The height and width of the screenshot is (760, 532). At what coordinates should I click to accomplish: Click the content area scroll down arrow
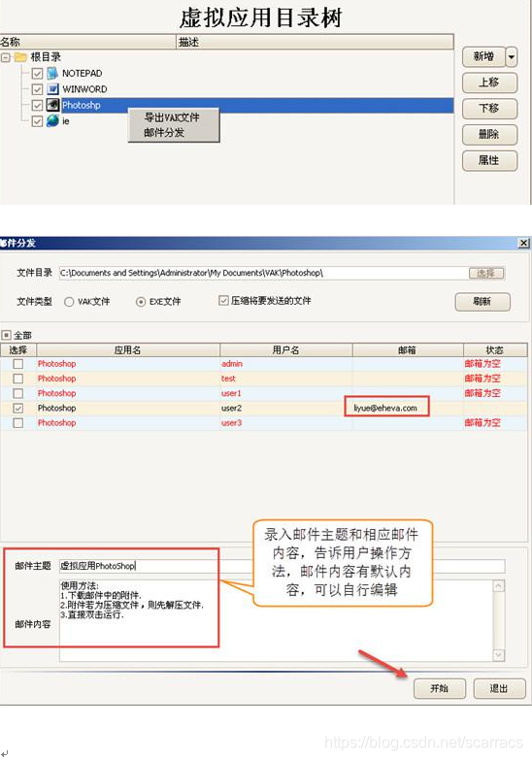pyautogui.click(x=499, y=655)
